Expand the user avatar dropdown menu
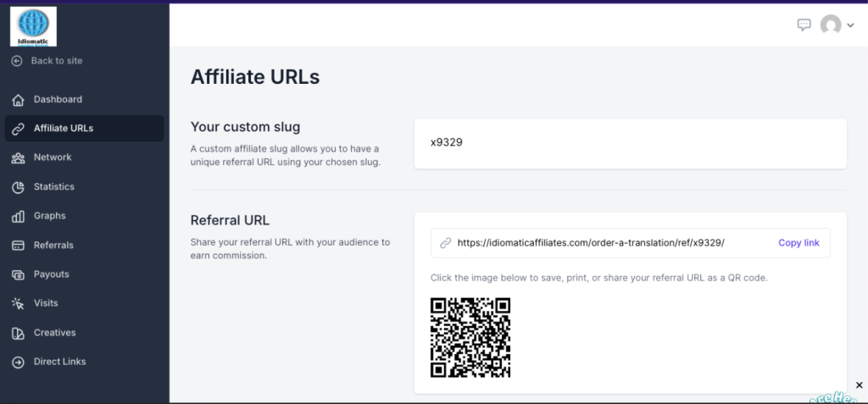Image resolution: width=868 pixels, height=404 pixels. 837,25
